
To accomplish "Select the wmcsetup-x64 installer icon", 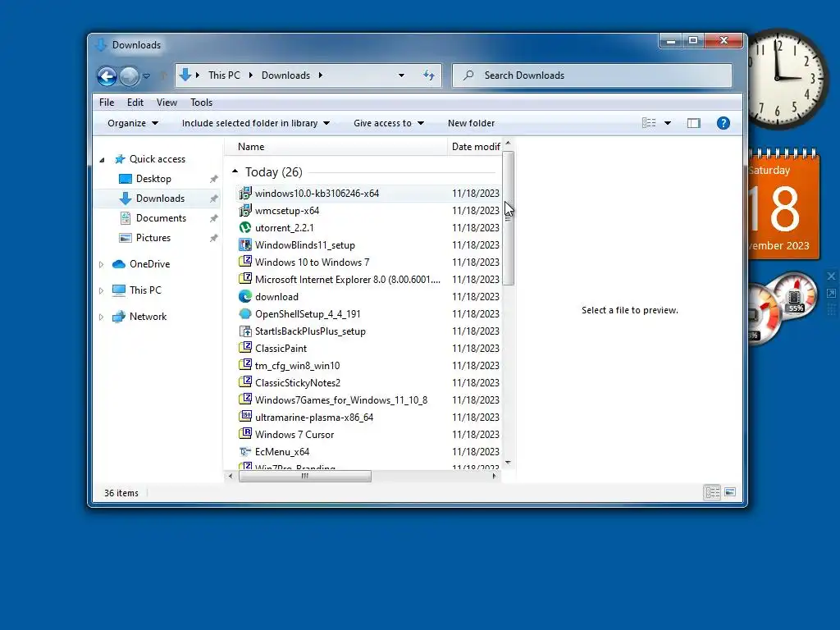I will (x=244, y=211).
